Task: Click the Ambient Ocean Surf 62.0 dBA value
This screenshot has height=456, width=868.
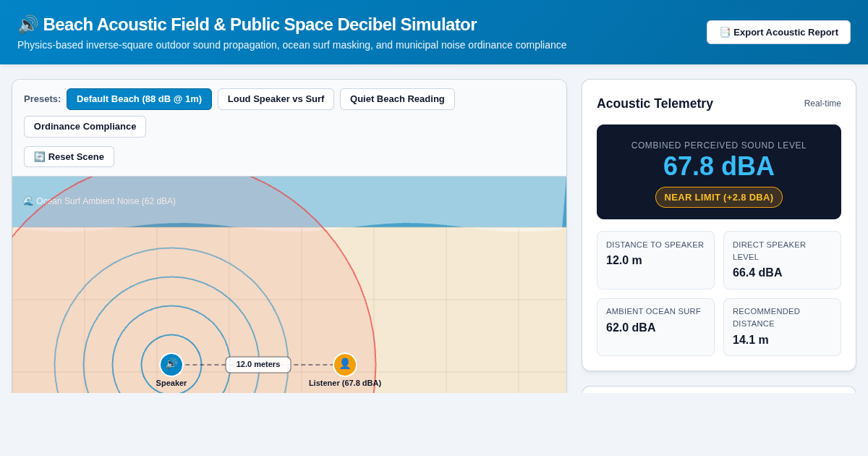Action: tap(631, 328)
